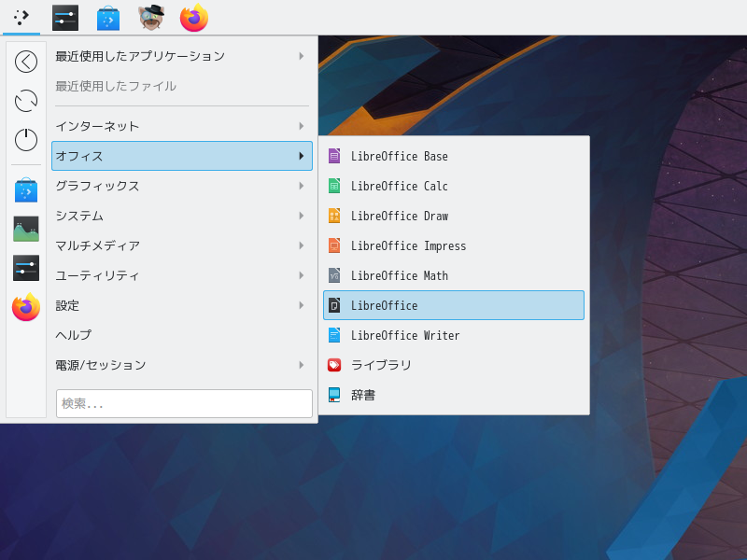Expand the グラフィックス submenu arrow
747x560 pixels.
tap(301, 186)
